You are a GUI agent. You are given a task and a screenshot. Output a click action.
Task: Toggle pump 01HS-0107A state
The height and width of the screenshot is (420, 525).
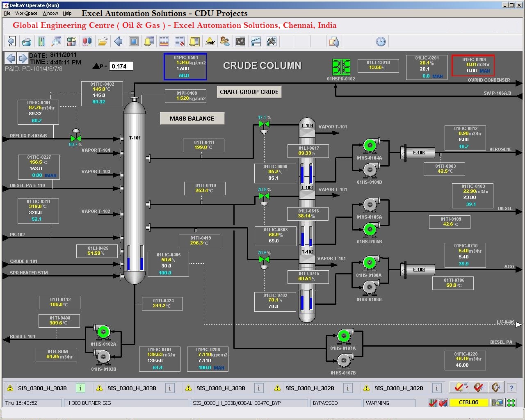pyautogui.click(x=344, y=336)
